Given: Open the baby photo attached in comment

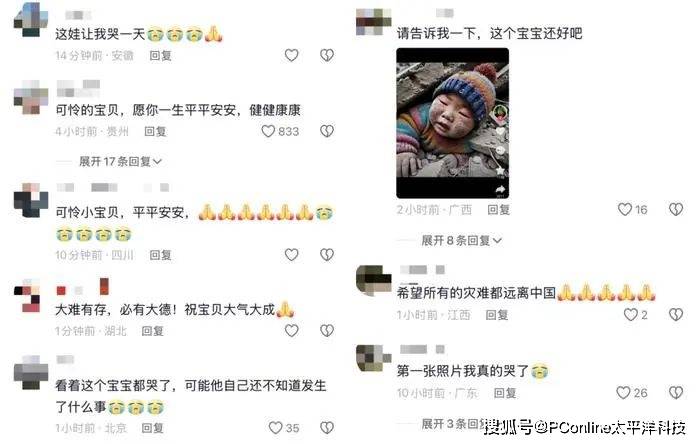Looking at the screenshot, I should click(x=452, y=123).
